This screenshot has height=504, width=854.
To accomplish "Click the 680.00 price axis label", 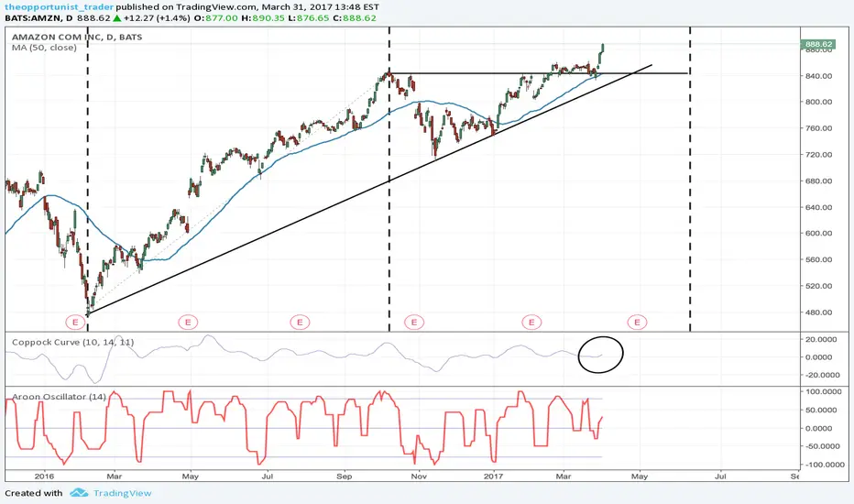I will (818, 181).
